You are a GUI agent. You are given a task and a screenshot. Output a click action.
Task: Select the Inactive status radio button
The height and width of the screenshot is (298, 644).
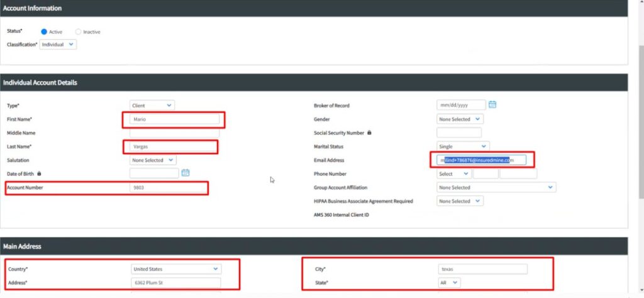pos(79,31)
